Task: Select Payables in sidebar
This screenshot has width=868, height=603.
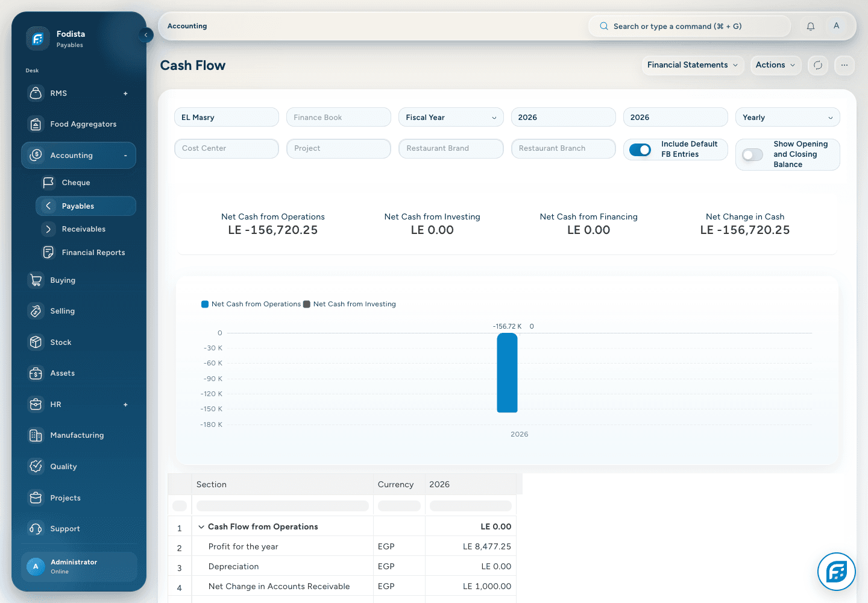Action: click(x=86, y=206)
